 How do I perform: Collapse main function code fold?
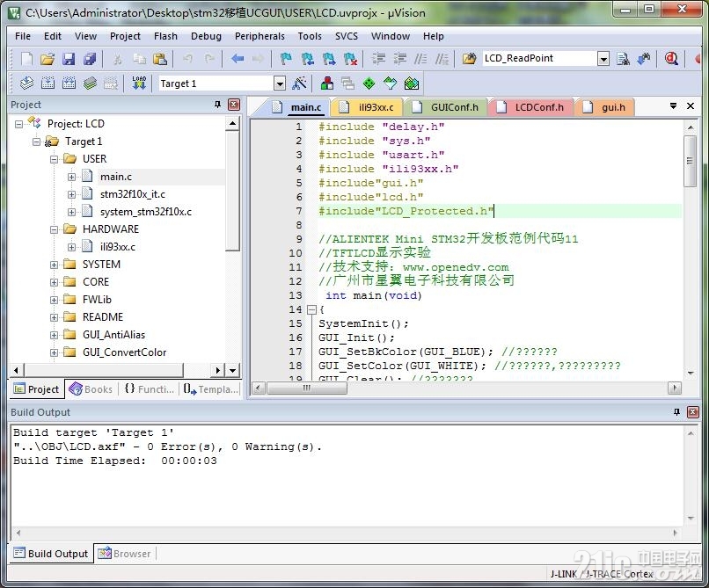(x=311, y=309)
